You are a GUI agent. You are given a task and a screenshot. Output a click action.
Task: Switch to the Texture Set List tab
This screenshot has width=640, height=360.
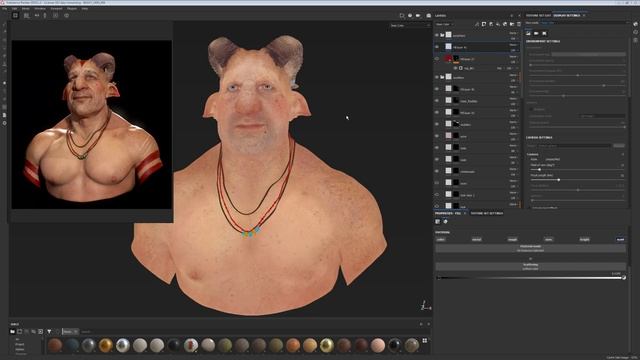(x=538, y=16)
